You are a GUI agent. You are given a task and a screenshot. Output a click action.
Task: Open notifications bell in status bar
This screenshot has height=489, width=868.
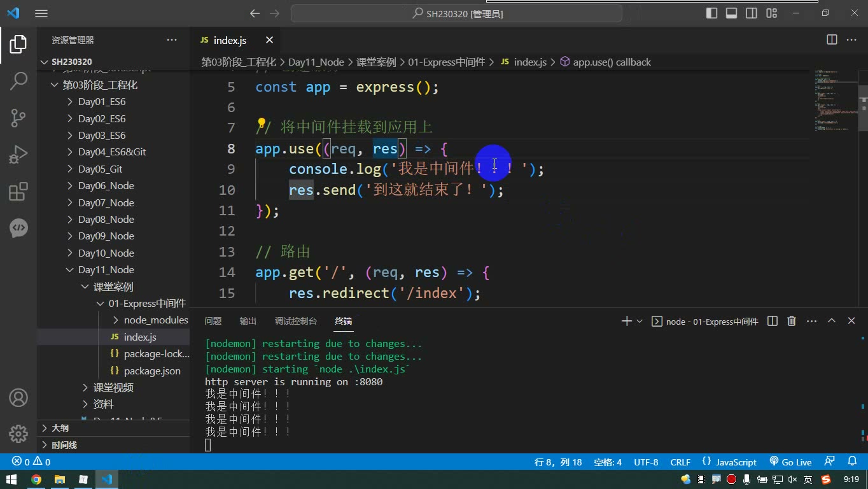coord(853,462)
